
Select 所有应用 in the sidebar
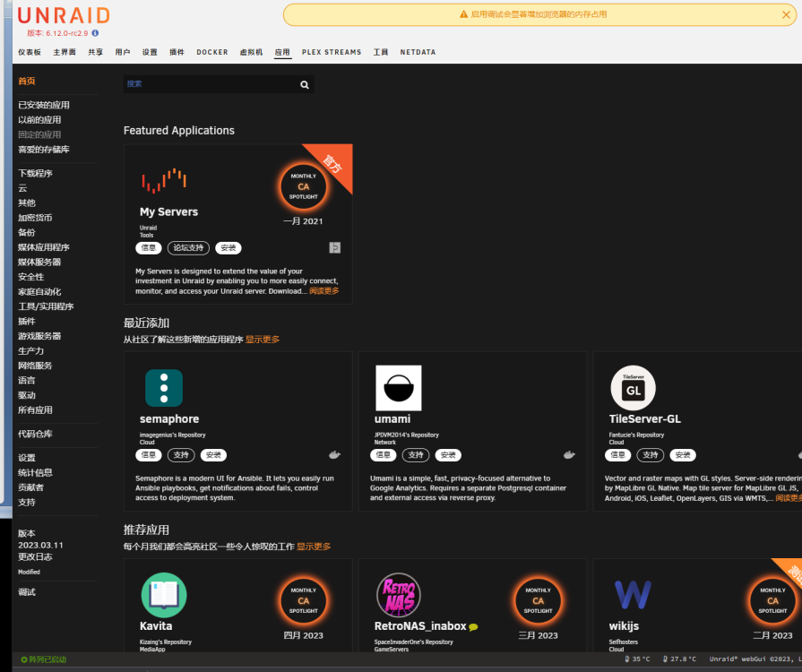35,410
